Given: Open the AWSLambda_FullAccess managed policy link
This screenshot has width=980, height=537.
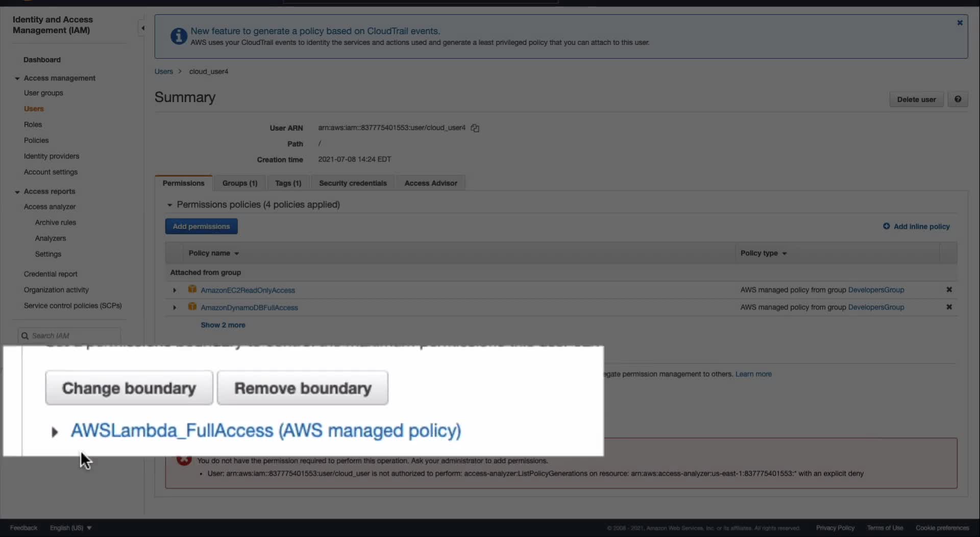Looking at the screenshot, I should pos(266,431).
